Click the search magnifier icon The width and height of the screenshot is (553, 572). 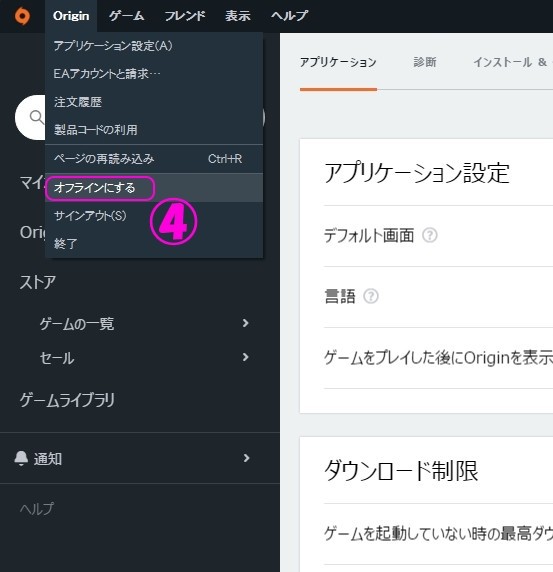pyautogui.click(x=36, y=117)
